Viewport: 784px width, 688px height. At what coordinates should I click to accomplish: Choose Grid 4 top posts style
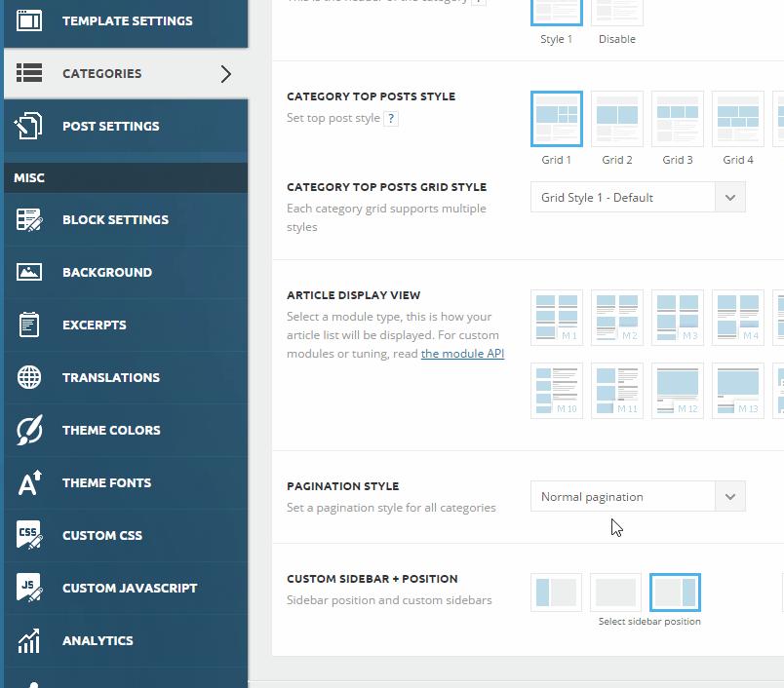(738, 119)
